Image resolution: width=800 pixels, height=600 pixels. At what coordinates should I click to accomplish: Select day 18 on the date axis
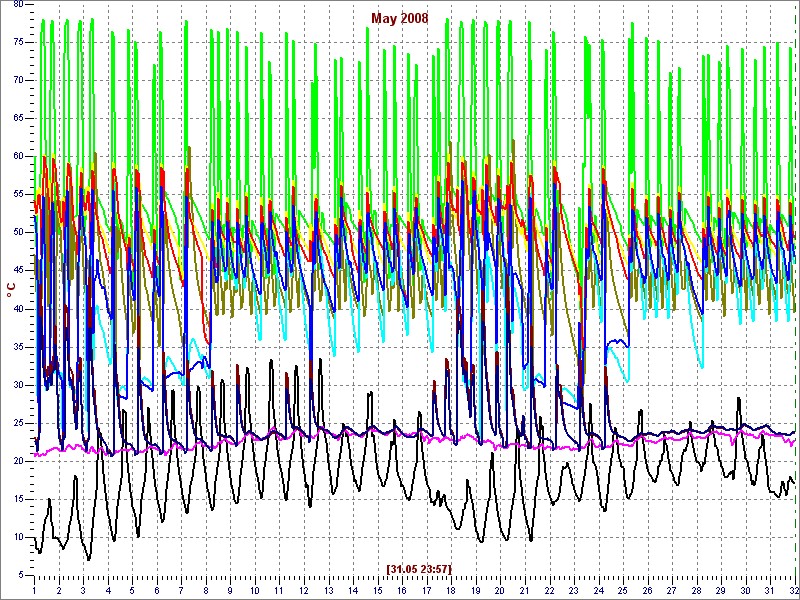tap(451, 590)
